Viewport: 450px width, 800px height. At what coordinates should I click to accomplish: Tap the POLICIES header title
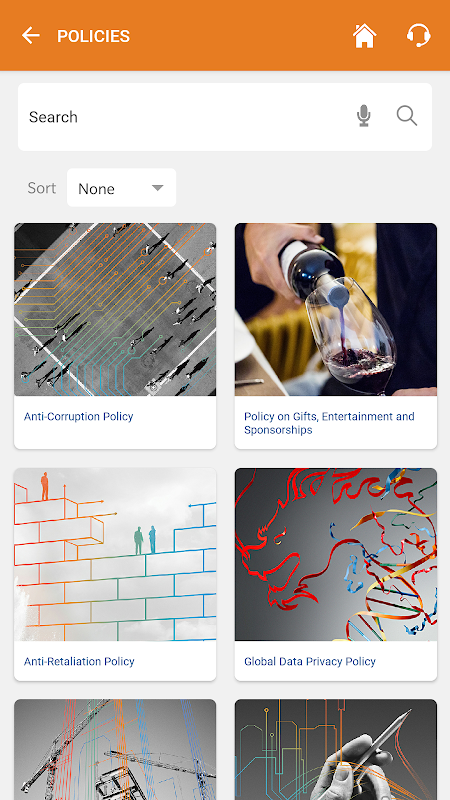(93, 36)
